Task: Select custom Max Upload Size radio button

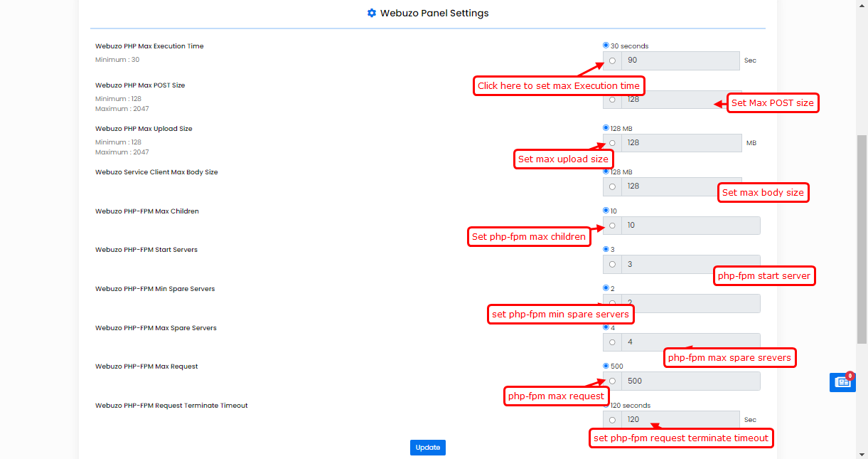Action: 612,143
